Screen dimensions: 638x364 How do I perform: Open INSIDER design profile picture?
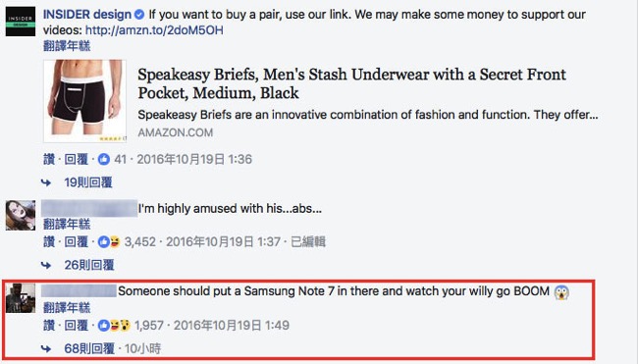coord(21,22)
